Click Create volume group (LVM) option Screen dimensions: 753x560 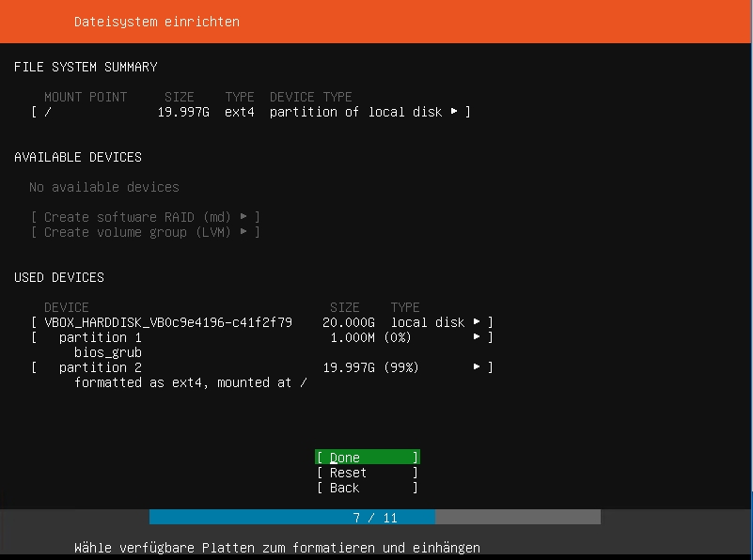tap(139, 232)
